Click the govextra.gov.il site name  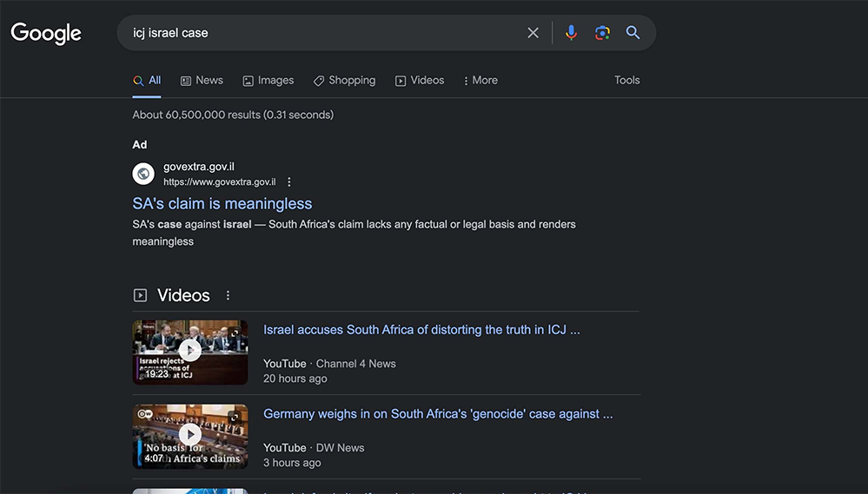pos(199,167)
